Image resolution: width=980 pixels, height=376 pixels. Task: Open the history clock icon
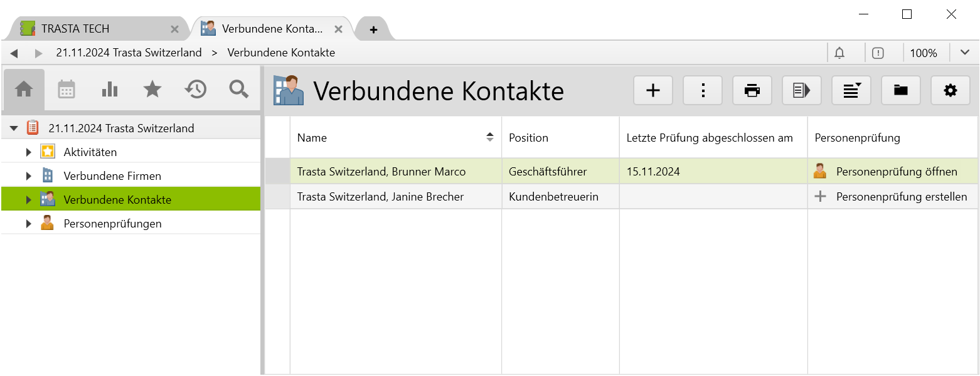(196, 90)
